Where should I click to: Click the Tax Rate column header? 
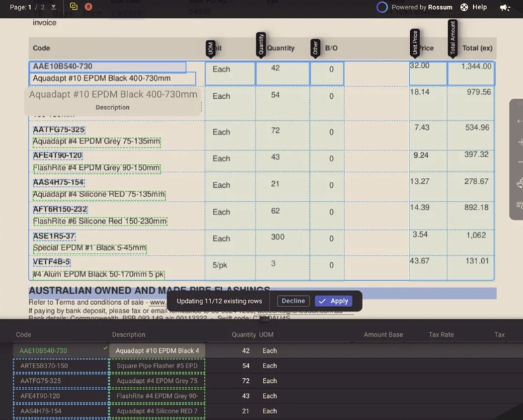point(441,334)
